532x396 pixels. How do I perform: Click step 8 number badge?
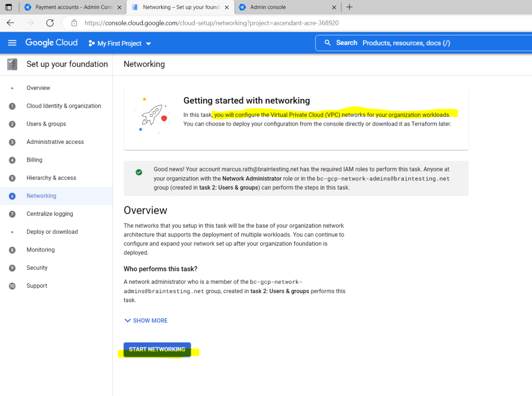coord(12,250)
